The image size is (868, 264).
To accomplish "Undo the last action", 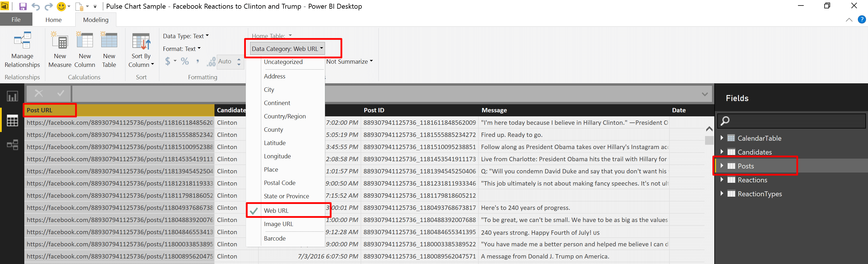I will tap(36, 6).
